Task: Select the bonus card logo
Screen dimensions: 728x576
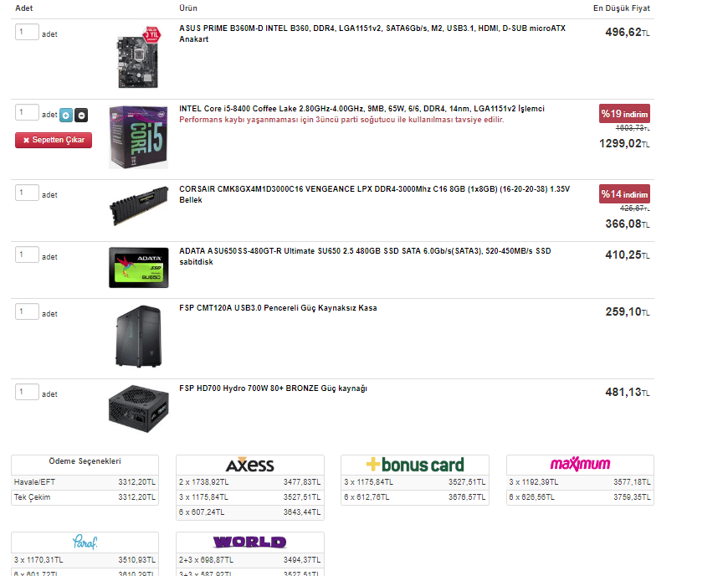Action: (x=414, y=465)
